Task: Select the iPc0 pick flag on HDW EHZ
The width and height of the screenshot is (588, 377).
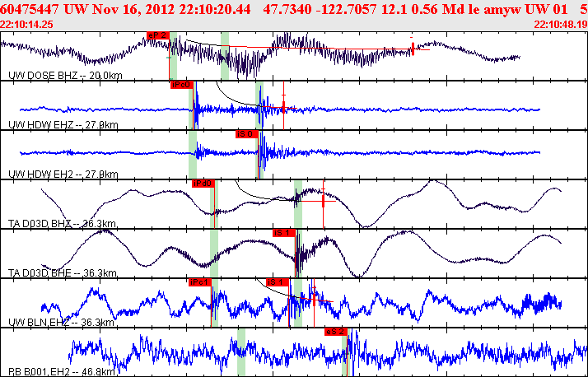Action: [181, 85]
